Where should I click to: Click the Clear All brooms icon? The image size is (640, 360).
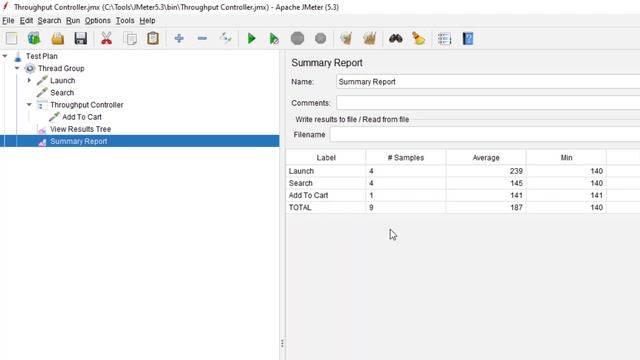click(369, 38)
